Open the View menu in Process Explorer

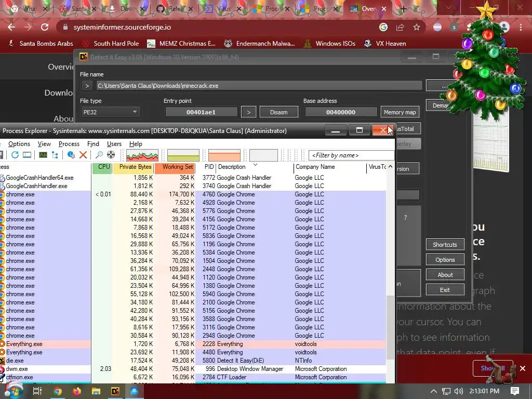[44, 144]
